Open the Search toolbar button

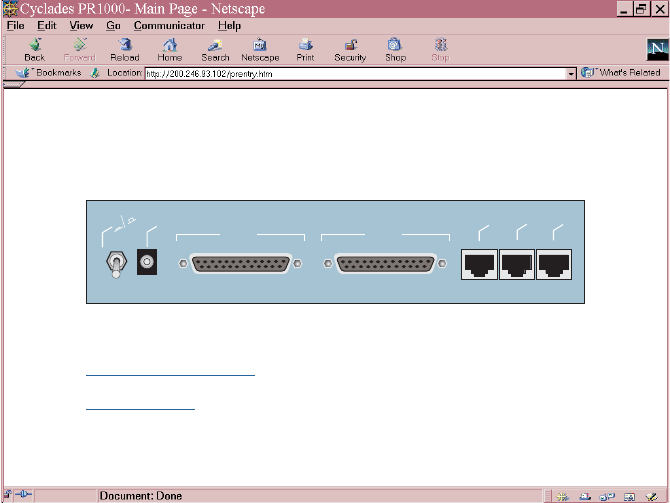pos(215,50)
